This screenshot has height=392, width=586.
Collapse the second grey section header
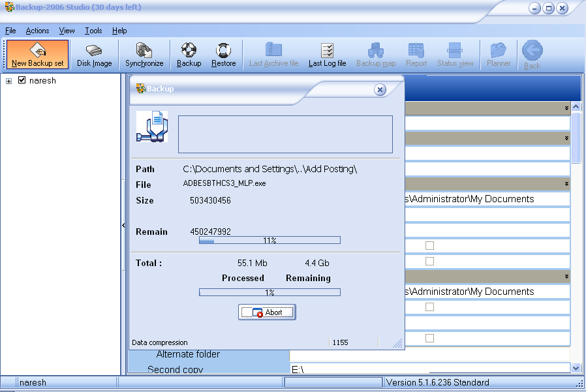click(566, 138)
